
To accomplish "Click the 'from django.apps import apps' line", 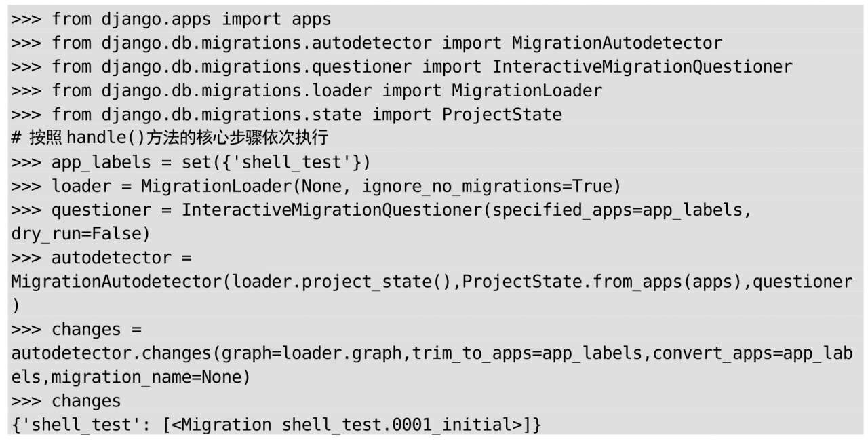I will coord(171,19).
